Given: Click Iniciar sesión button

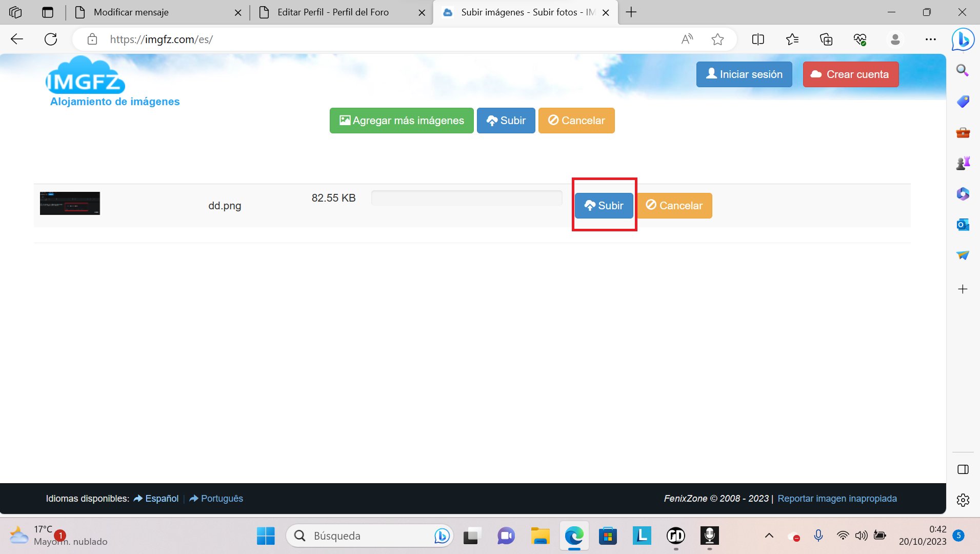Looking at the screenshot, I should (744, 74).
